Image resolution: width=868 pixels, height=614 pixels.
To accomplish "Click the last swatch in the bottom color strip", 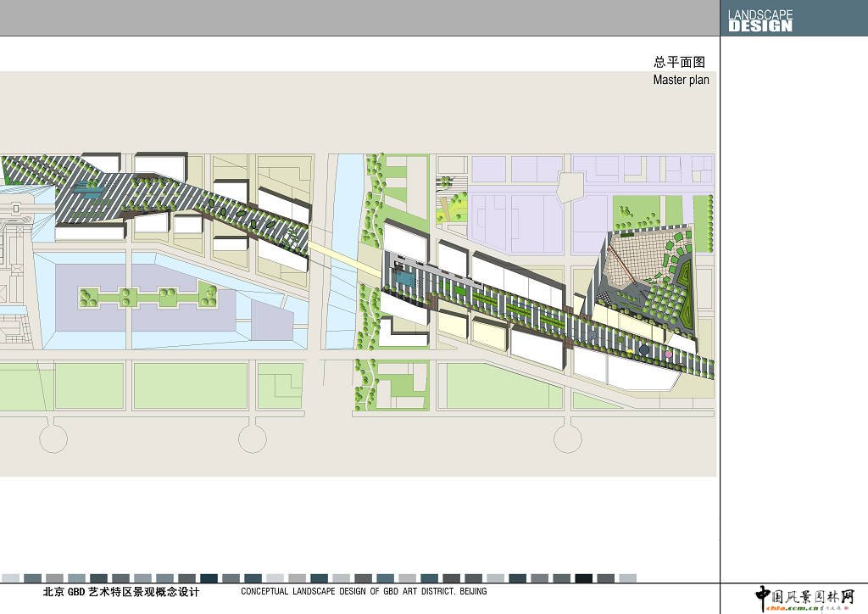I will 627,578.
